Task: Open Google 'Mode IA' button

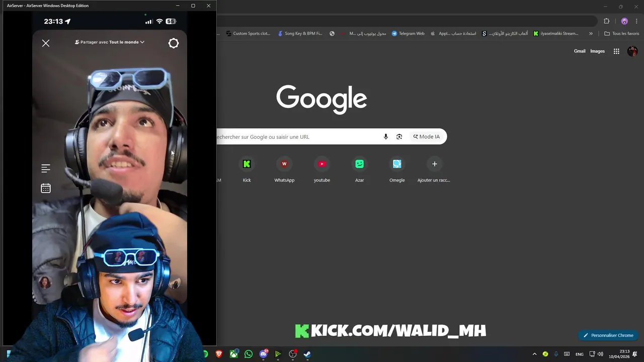Action: point(427,137)
